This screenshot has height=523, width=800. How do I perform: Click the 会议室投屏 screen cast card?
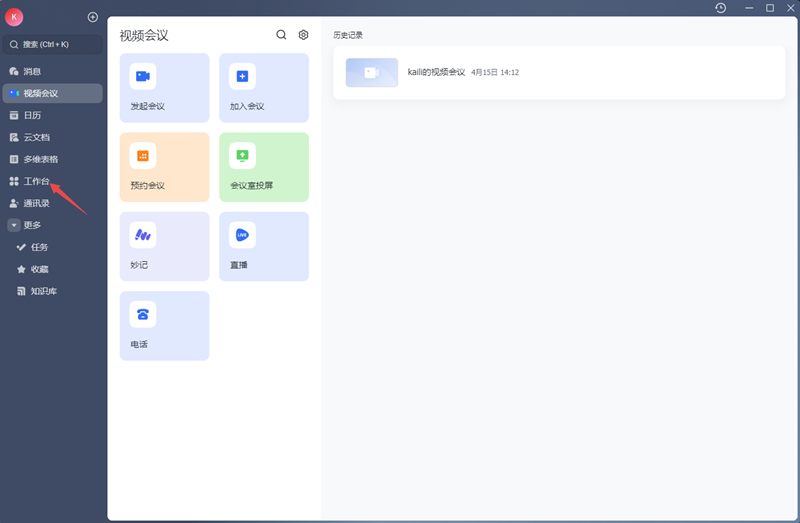tap(264, 167)
